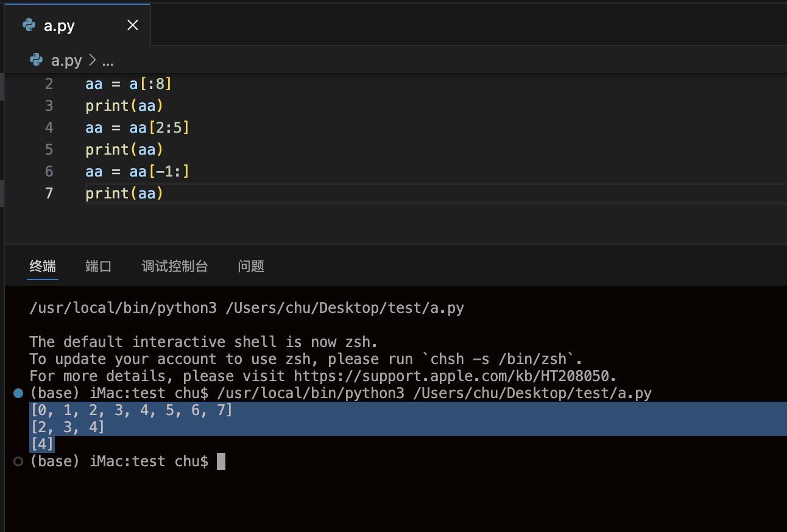
Task: Click line number 5 in the editor gutter
Action: pos(49,149)
